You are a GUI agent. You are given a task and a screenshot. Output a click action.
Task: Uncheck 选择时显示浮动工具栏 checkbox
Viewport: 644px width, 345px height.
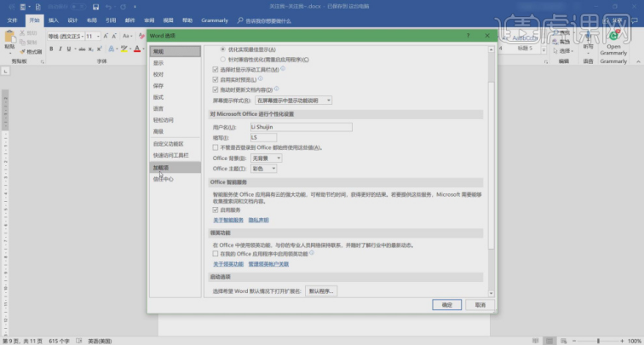(216, 70)
